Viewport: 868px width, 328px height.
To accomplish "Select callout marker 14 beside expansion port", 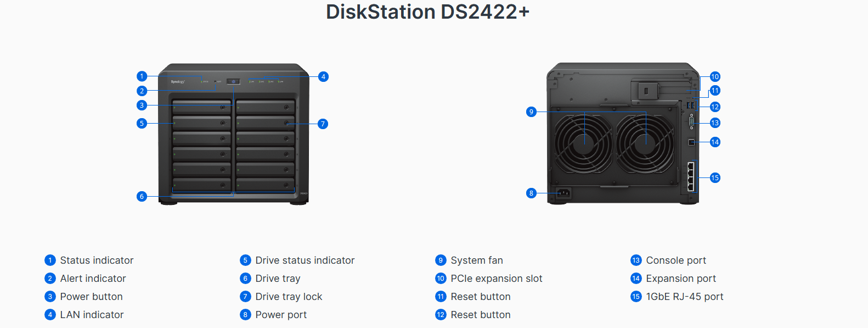I will point(715,142).
